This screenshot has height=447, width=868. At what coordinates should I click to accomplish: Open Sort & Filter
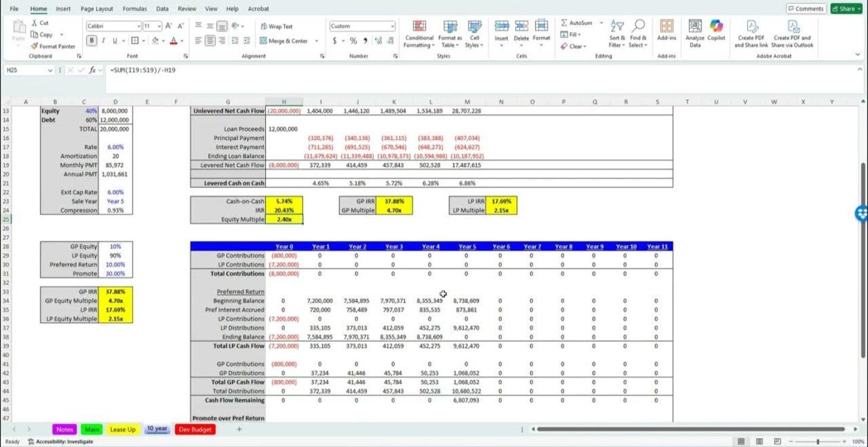click(x=617, y=33)
